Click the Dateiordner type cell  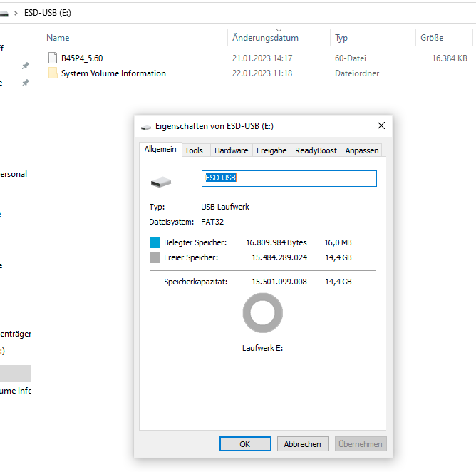coord(357,73)
